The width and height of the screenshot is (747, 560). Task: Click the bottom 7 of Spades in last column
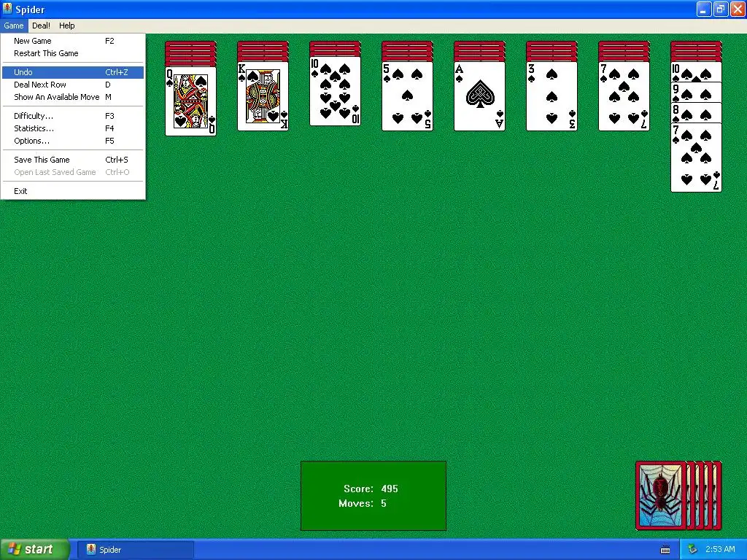[696, 157]
